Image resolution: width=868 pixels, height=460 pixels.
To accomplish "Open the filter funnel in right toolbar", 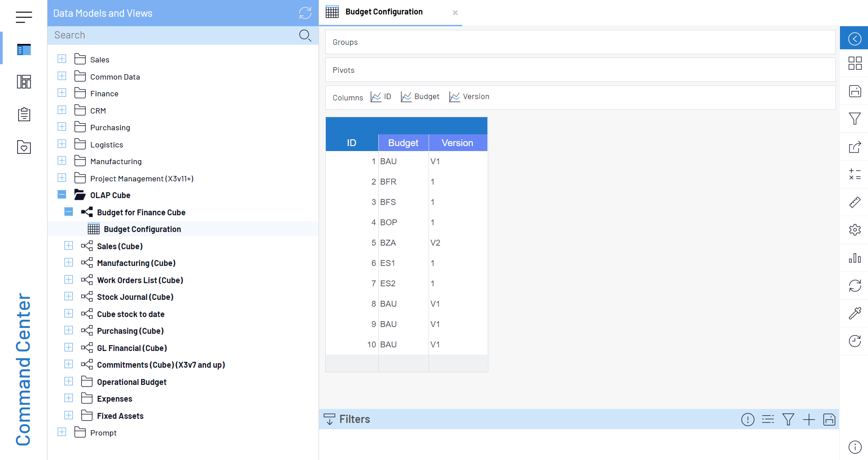I will click(854, 119).
